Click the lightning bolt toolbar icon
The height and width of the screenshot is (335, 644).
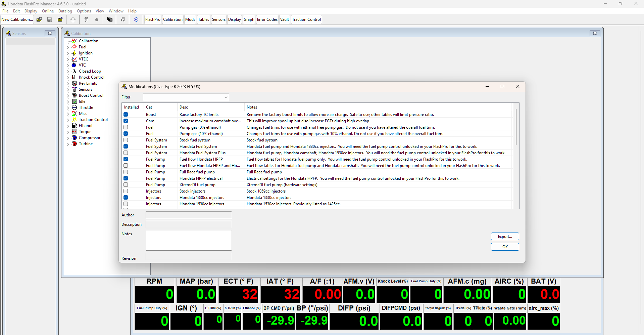86,19
